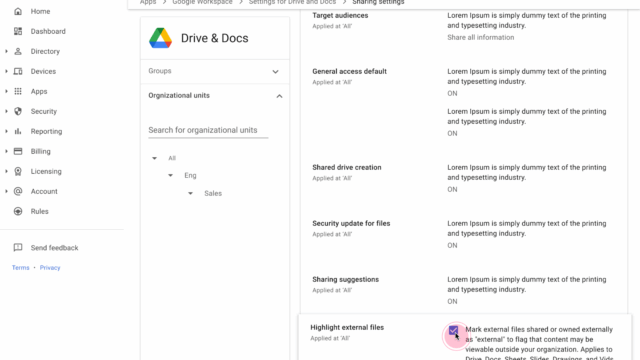The height and width of the screenshot is (360, 640).
Task: Click the Highlight external files heading
Action: pyautogui.click(x=347, y=327)
